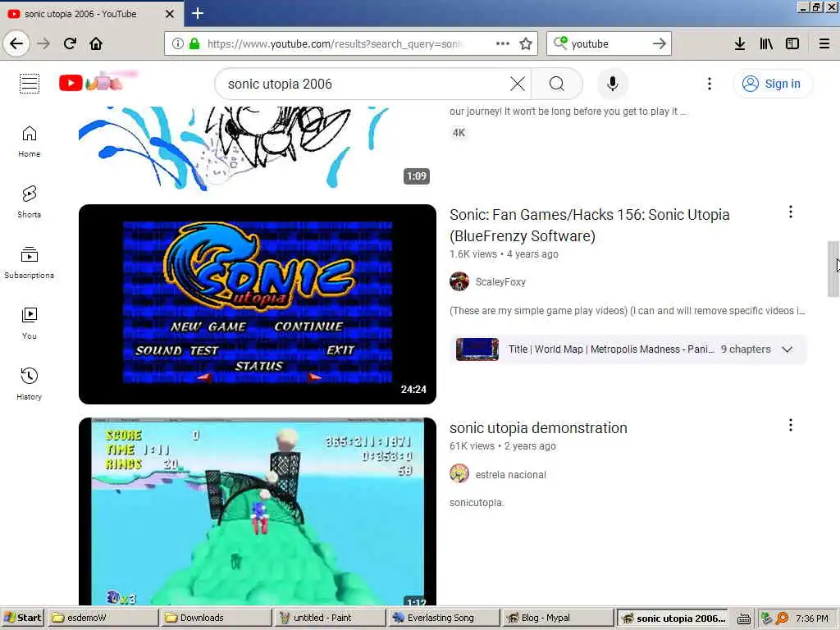The width and height of the screenshot is (840, 630).
Task: Open the browser library icon
Action: (766, 43)
